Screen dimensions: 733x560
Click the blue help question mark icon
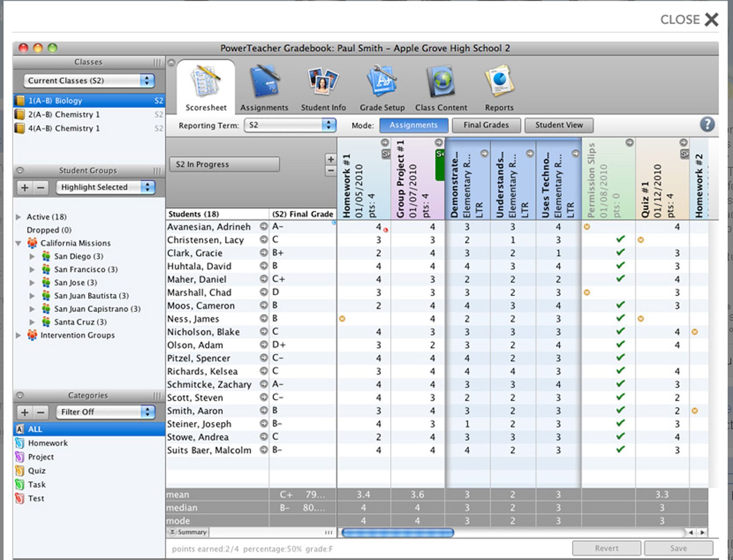(x=707, y=125)
